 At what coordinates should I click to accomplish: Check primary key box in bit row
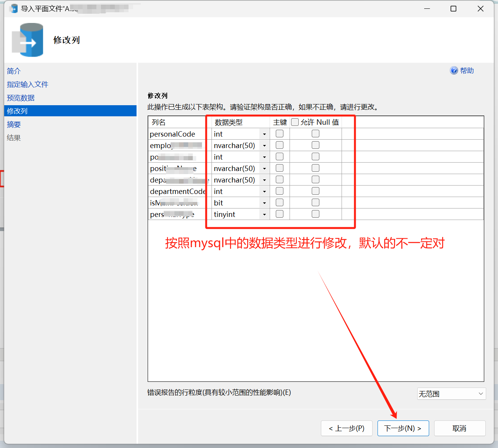tap(280, 202)
